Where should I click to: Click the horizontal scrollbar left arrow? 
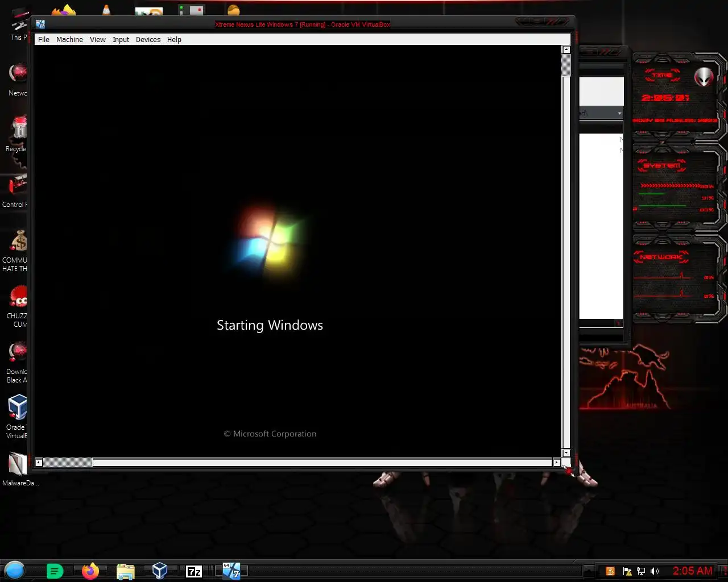[x=38, y=463]
